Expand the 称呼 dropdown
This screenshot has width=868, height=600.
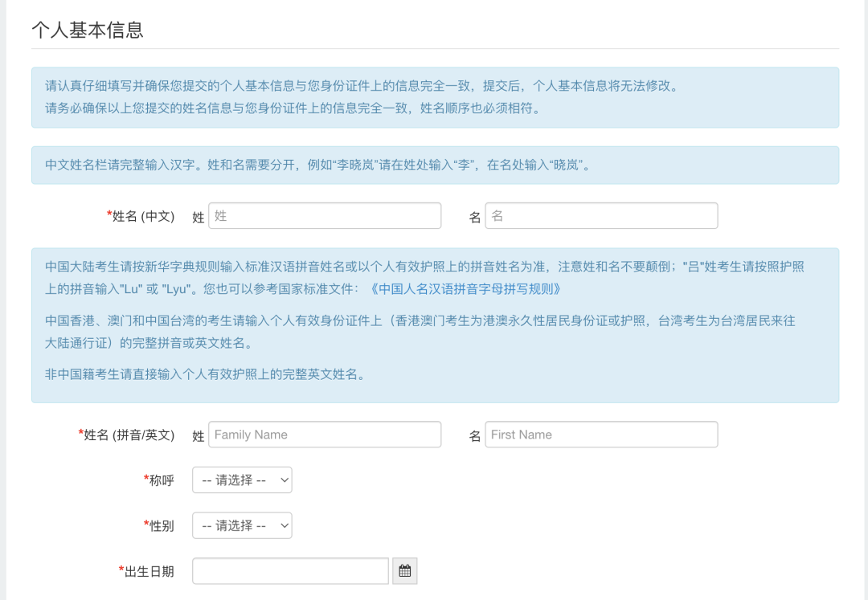[x=242, y=480]
